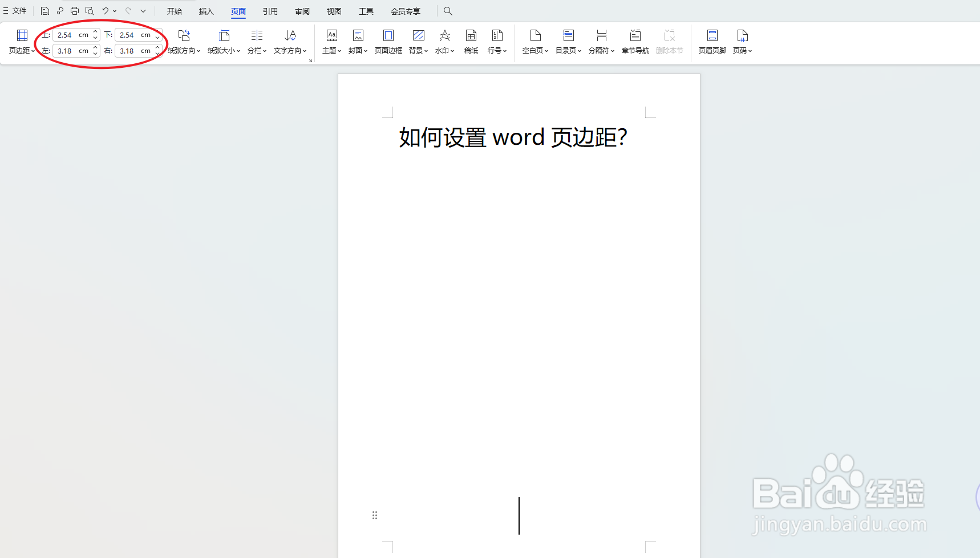Open the 分栏 columns dropdown
The height and width of the screenshot is (558, 980).
click(x=257, y=42)
